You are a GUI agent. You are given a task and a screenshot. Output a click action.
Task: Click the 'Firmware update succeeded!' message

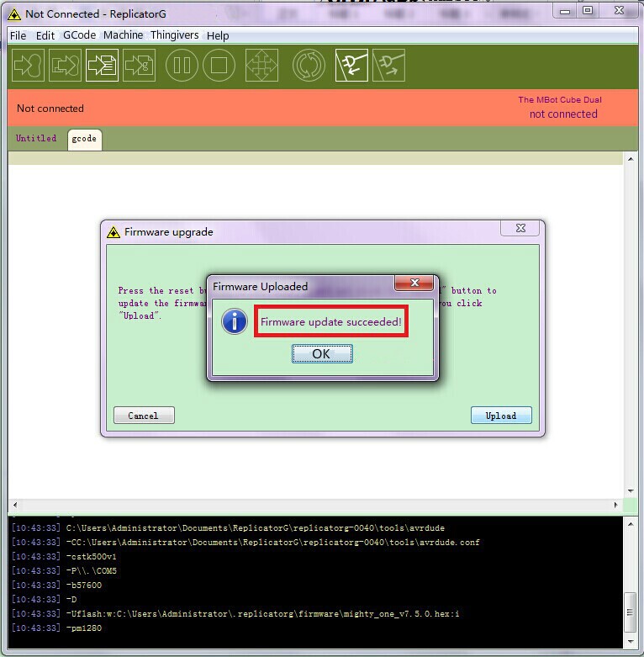tap(330, 322)
